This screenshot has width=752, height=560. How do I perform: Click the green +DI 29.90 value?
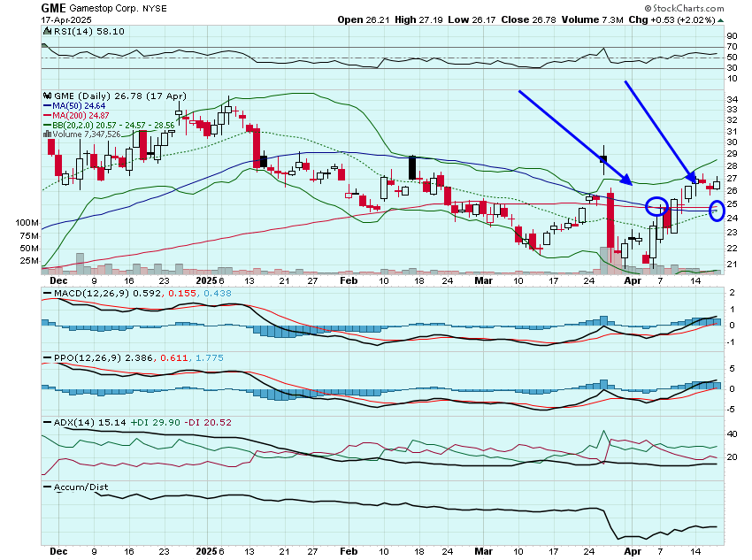point(155,422)
